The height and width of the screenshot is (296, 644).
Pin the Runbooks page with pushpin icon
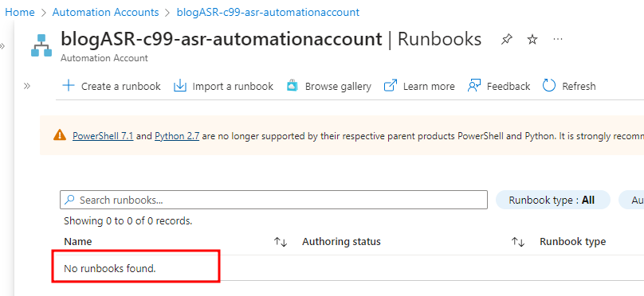pos(507,39)
